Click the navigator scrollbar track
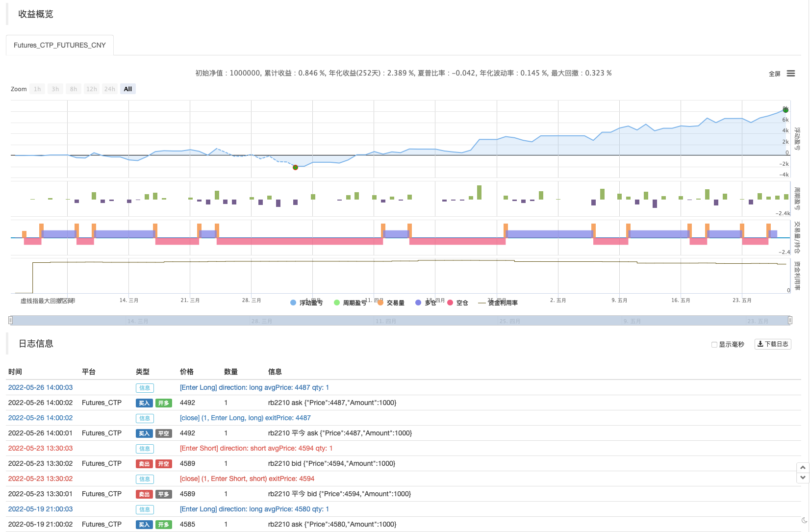Viewport: 810px width, 532px height. point(400,321)
